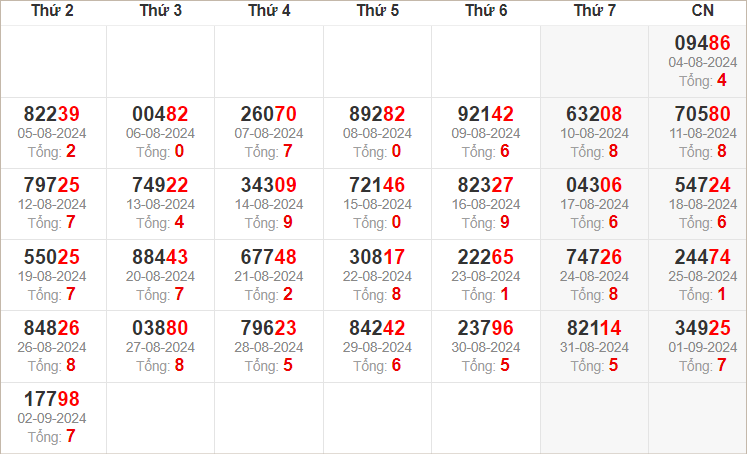Click the CN column header
Screen dimensions: 747x454
tap(701, 11)
